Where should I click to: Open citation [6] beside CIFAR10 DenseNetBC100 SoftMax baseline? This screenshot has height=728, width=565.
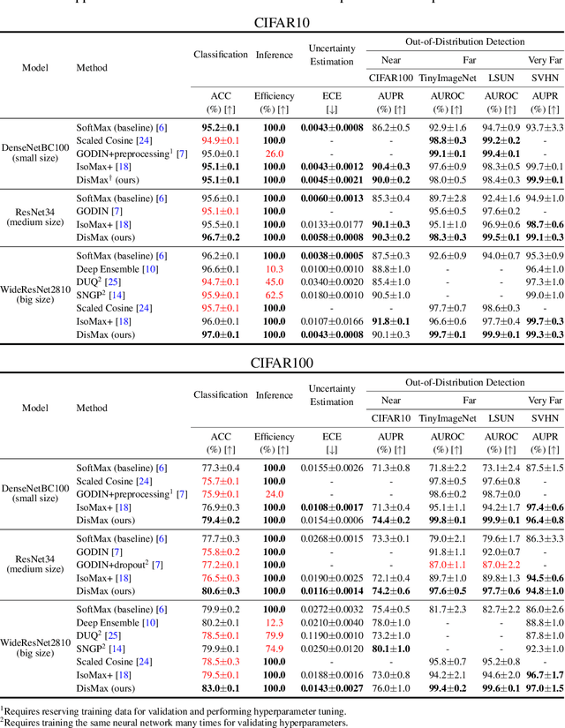click(161, 127)
